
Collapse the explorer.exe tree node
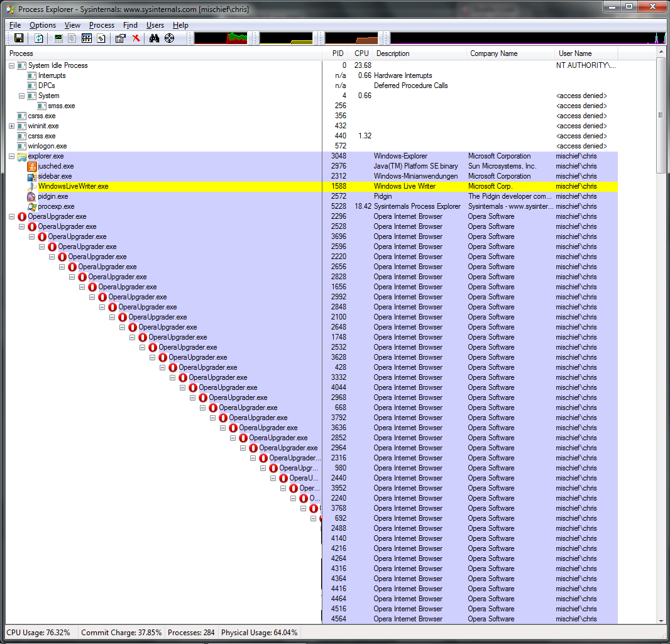11,157
